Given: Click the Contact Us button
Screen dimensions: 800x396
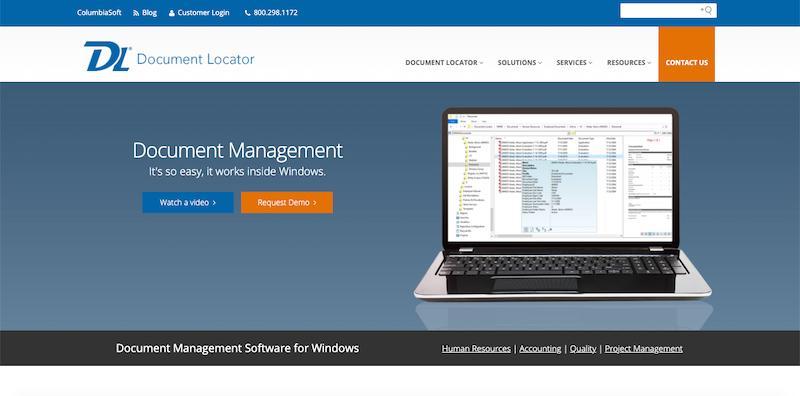Looking at the screenshot, I should point(687,54).
